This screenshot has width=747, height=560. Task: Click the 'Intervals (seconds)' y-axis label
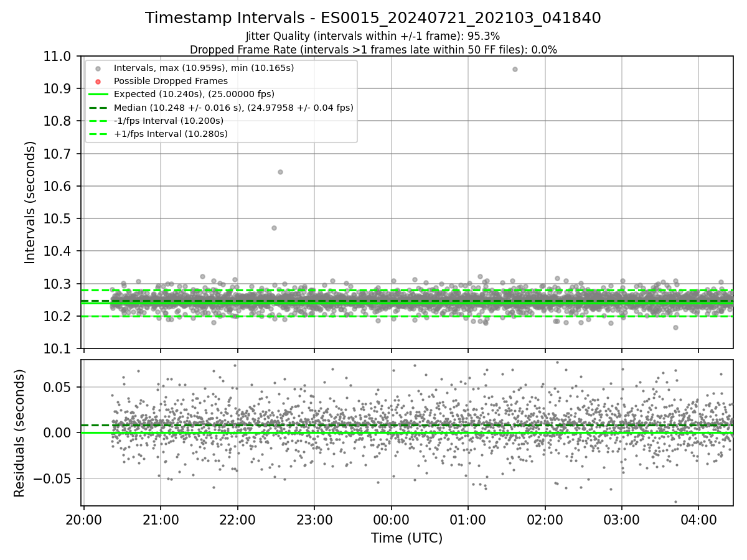(x=31, y=202)
